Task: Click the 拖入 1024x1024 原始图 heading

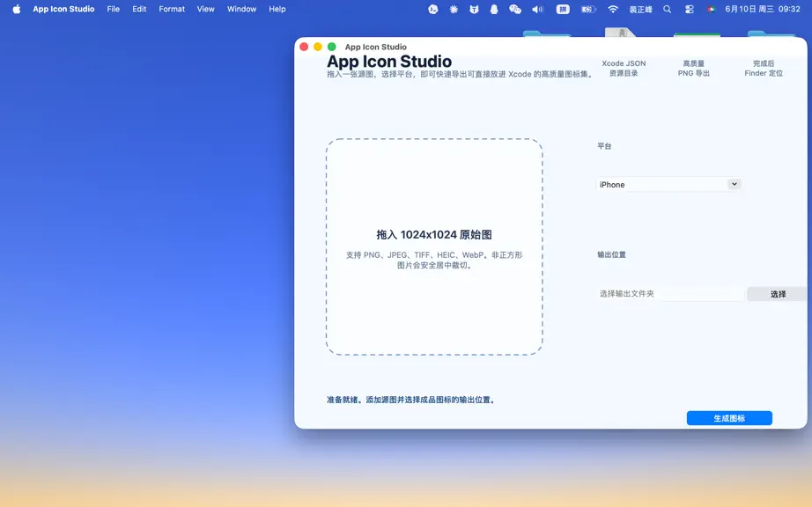Action: [434, 235]
